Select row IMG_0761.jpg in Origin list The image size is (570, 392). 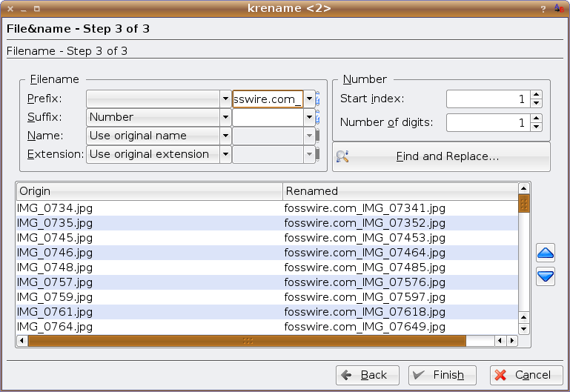click(55, 312)
